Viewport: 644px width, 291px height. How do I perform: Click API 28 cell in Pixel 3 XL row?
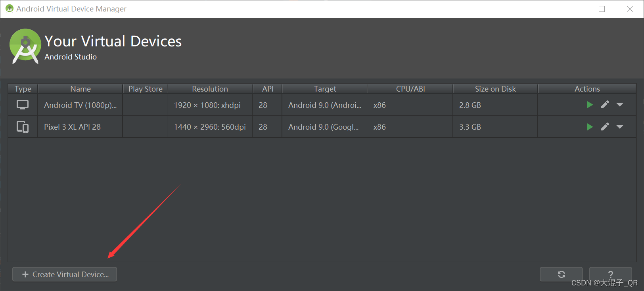pos(267,127)
